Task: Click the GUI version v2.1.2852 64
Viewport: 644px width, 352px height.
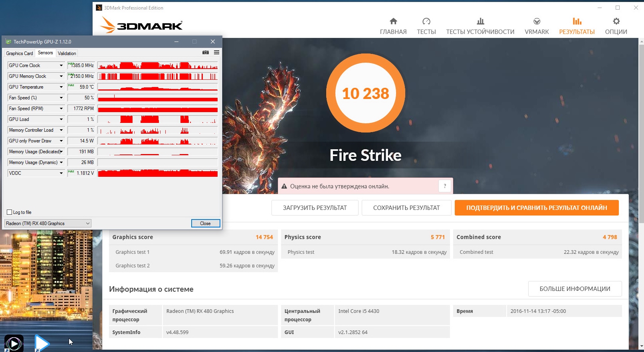Action: (x=353, y=332)
